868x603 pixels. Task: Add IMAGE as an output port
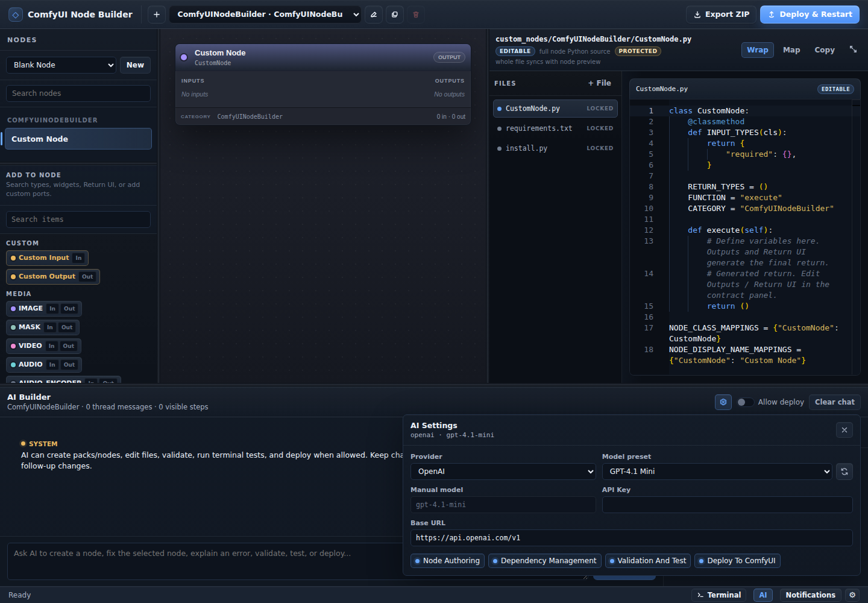click(70, 309)
